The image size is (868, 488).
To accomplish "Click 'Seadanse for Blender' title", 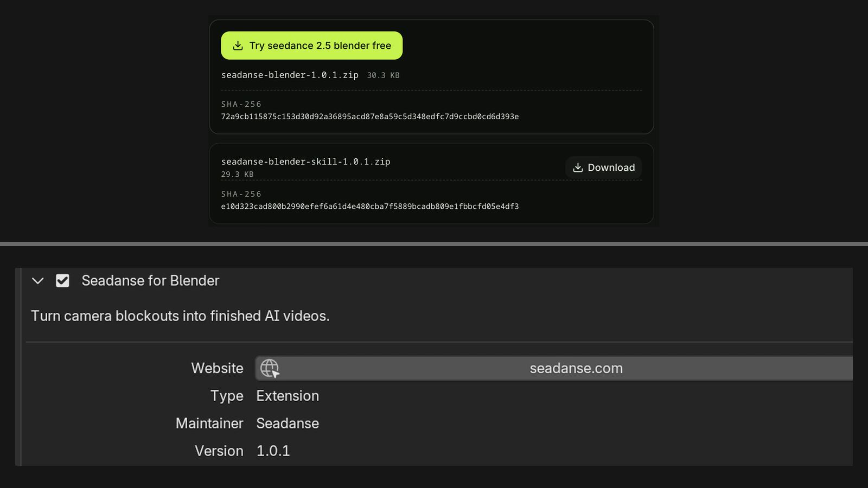I will (150, 281).
